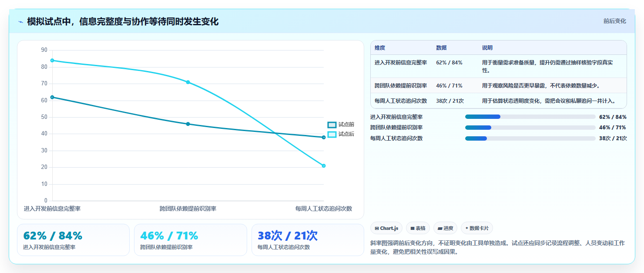This screenshot has width=644, height=273.
Task: Click x-axis label 进入开发前信息完整率
Action: (52, 209)
